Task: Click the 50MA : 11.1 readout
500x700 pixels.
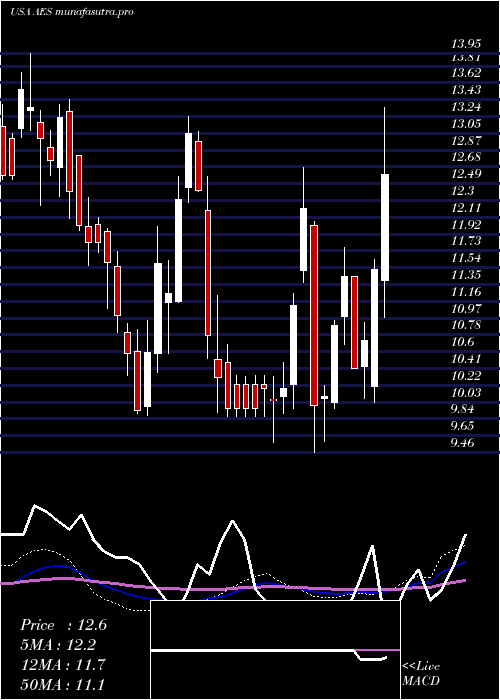Action: [x=62, y=684]
